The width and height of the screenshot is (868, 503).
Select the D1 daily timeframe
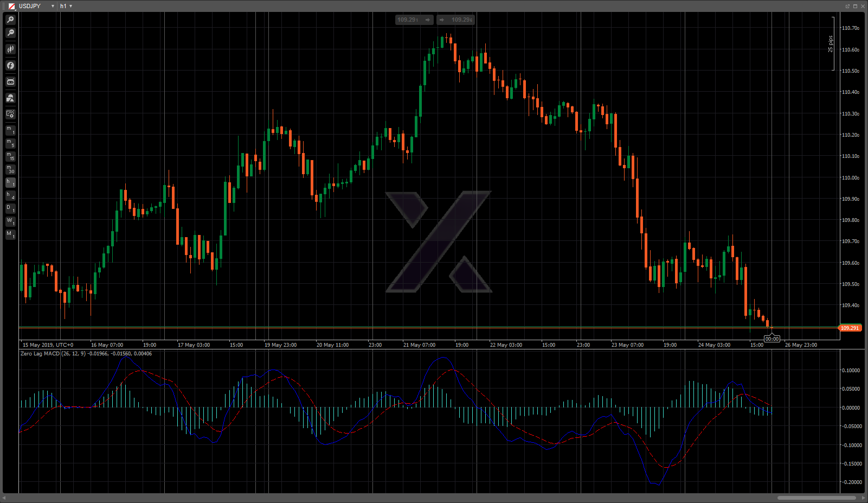10,208
